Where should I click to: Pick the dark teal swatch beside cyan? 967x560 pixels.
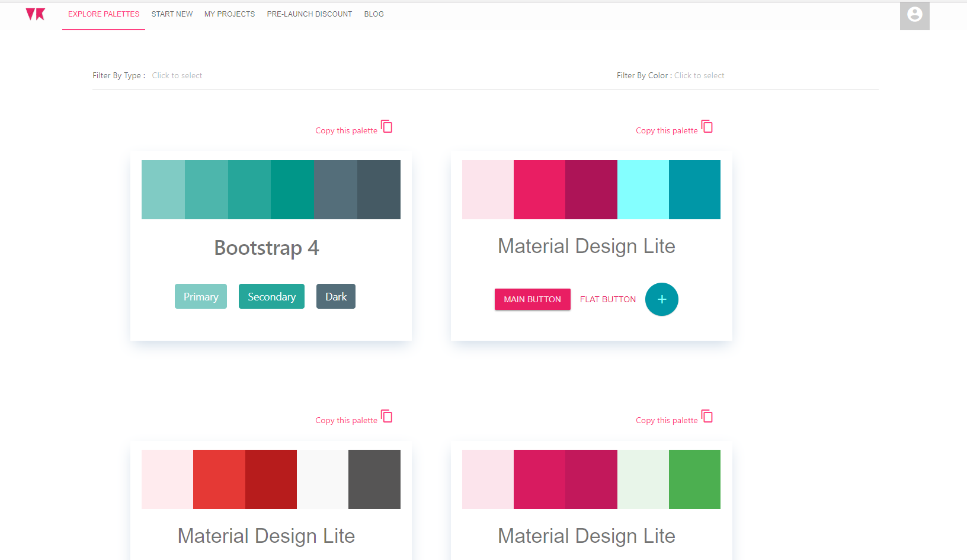click(694, 190)
